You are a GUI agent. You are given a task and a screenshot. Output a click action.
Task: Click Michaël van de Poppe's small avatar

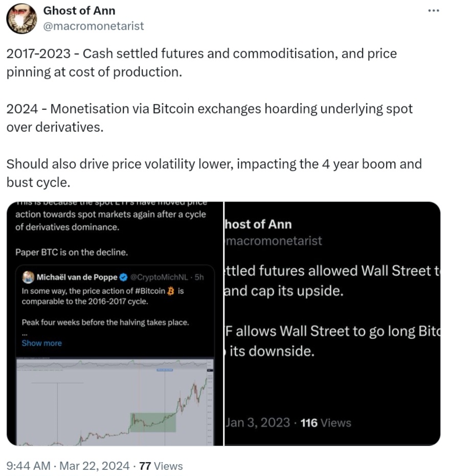(28, 278)
